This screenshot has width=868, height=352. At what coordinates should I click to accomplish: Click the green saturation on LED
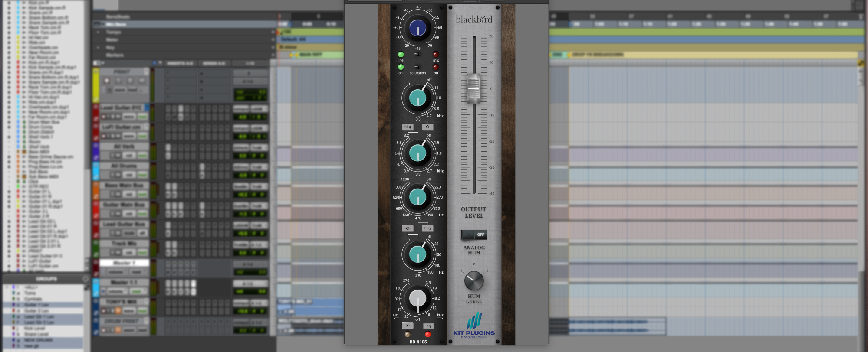point(401,67)
